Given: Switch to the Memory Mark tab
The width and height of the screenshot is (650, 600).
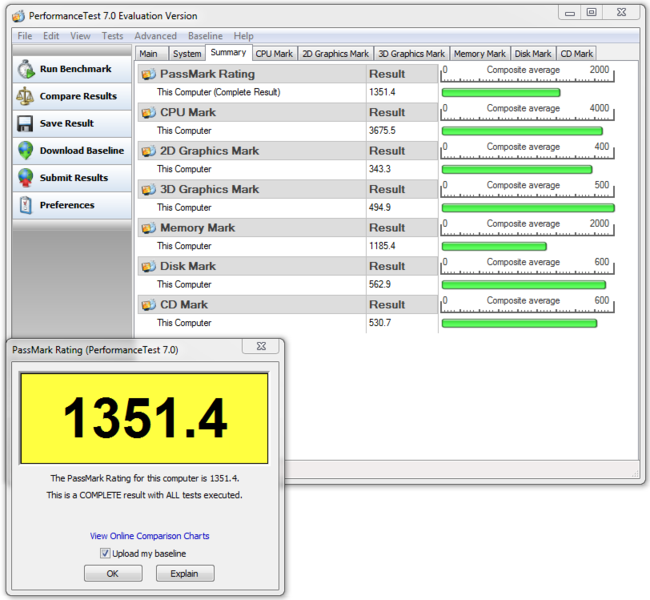Looking at the screenshot, I should [480, 54].
